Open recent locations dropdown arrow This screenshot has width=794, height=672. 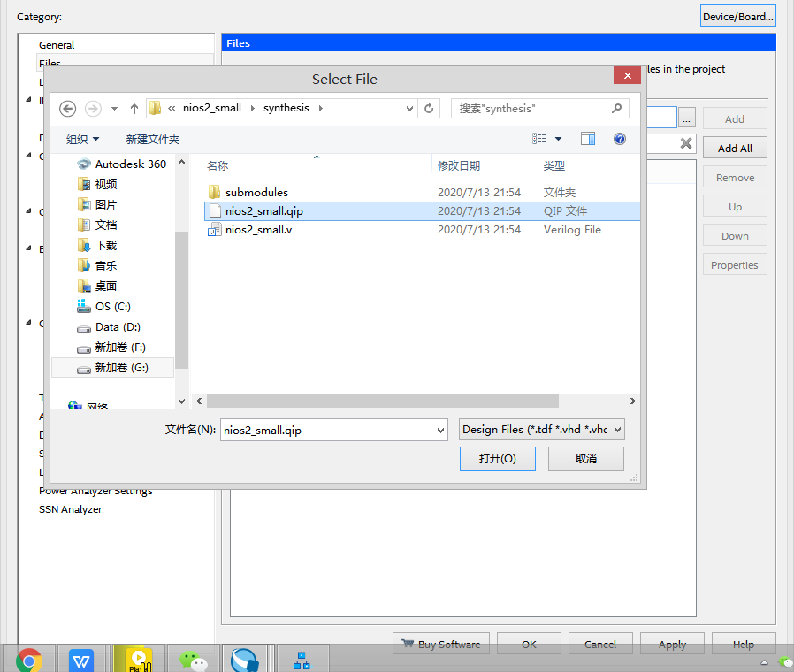114,109
